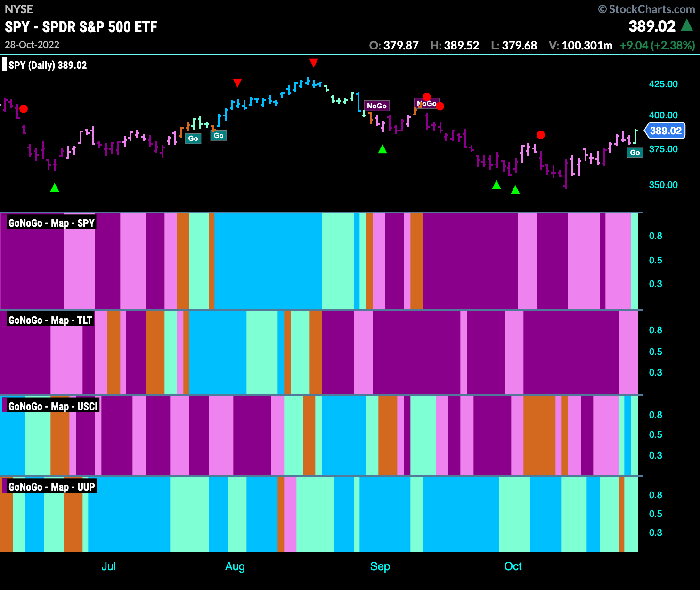Click the low value L: 379.68

click(x=514, y=46)
